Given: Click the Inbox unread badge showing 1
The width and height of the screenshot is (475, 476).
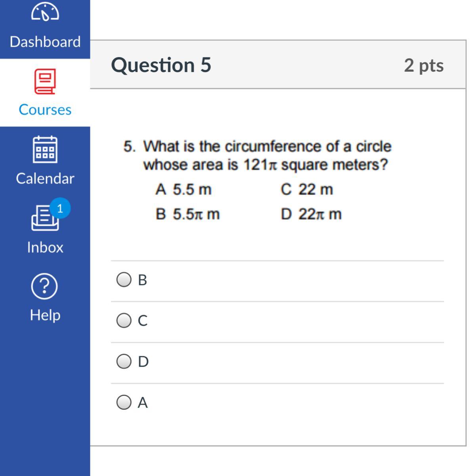Looking at the screenshot, I should point(60,208).
